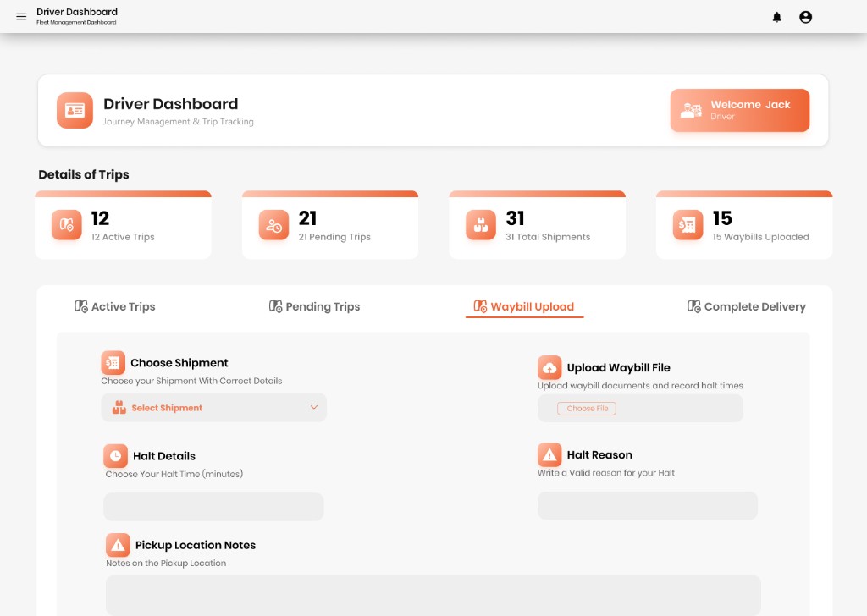Click 'Write a Valid reason for your Halt'
The height and width of the screenshot is (616, 867).
(x=606, y=473)
